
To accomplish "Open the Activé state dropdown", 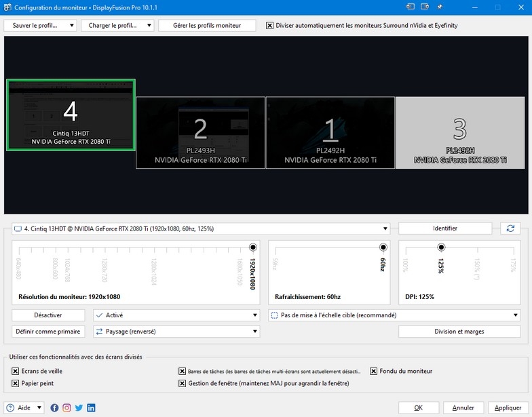I will [176, 315].
